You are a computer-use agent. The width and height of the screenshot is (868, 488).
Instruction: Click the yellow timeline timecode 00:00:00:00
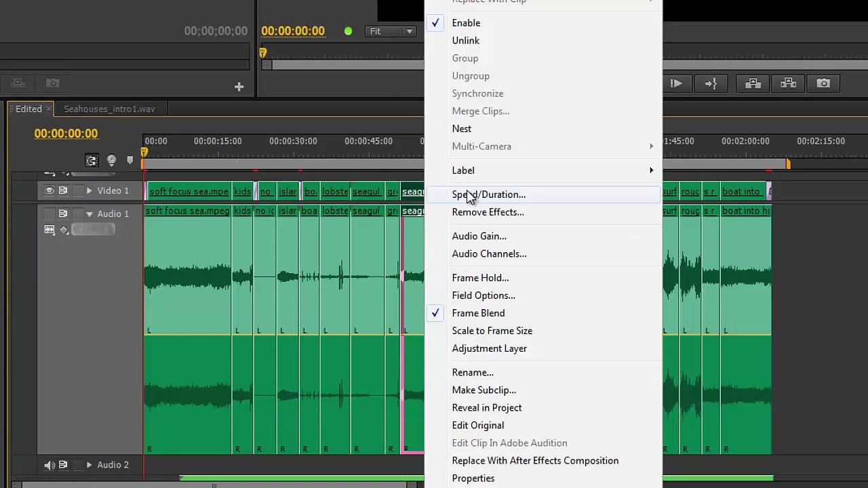[x=66, y=134]
